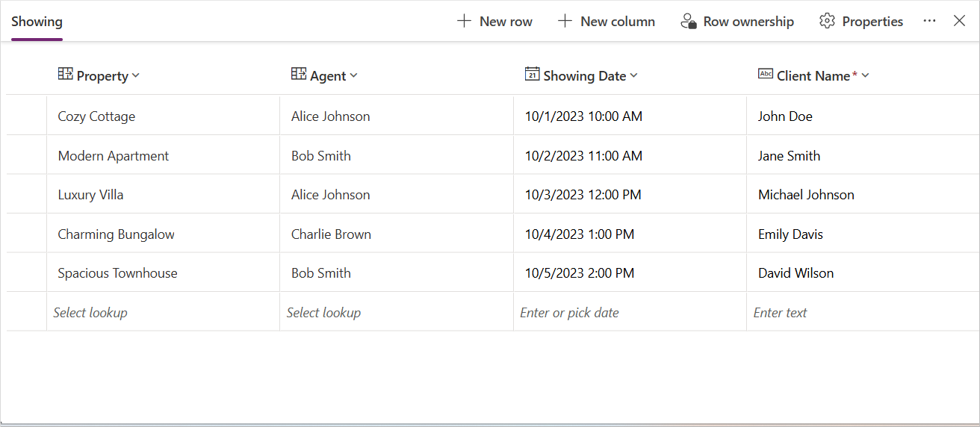
Task: Close the Showing table panel
Action: coord(959,21)
